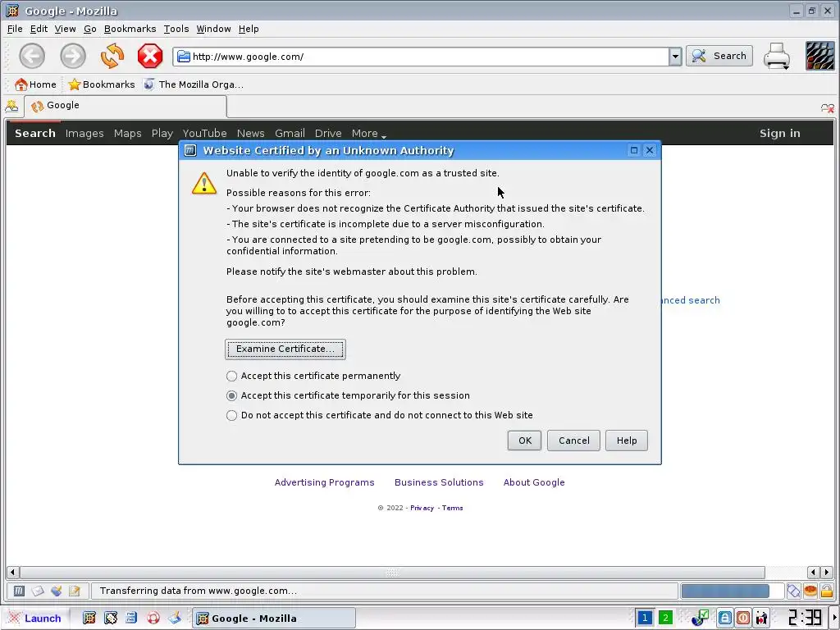840x630 pixels.
Task: Click the Help button in the dialog
Action: click(626, 441)
